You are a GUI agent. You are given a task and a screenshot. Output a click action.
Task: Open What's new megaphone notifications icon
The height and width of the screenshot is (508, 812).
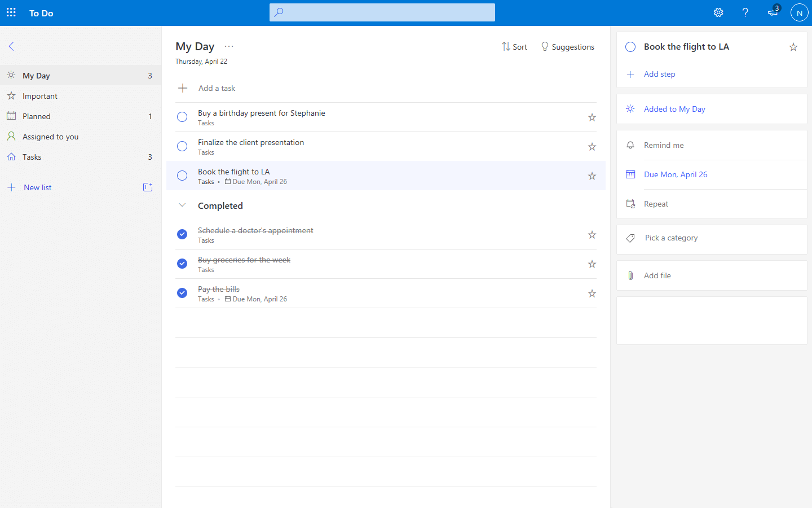pyautogui.click(x=773, y=12)
